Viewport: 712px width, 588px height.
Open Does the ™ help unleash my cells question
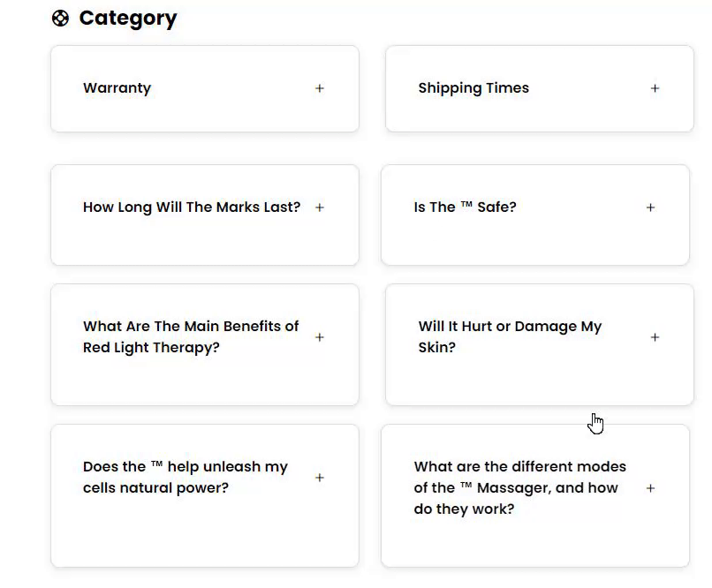coord(186,478)
